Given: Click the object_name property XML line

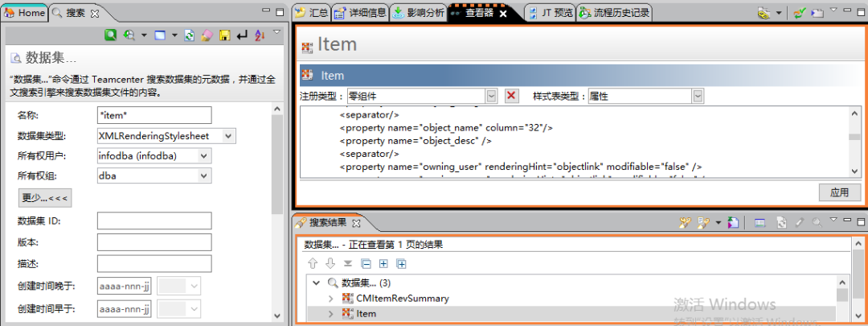Looking at the screenshot, I should 446,127.
